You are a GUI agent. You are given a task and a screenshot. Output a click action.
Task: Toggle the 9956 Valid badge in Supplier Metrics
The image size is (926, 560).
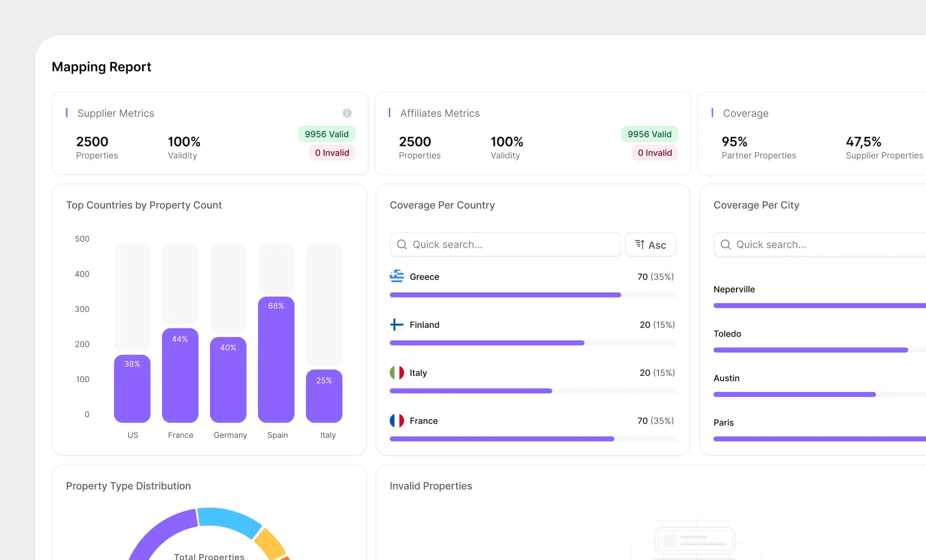(326, 134)
